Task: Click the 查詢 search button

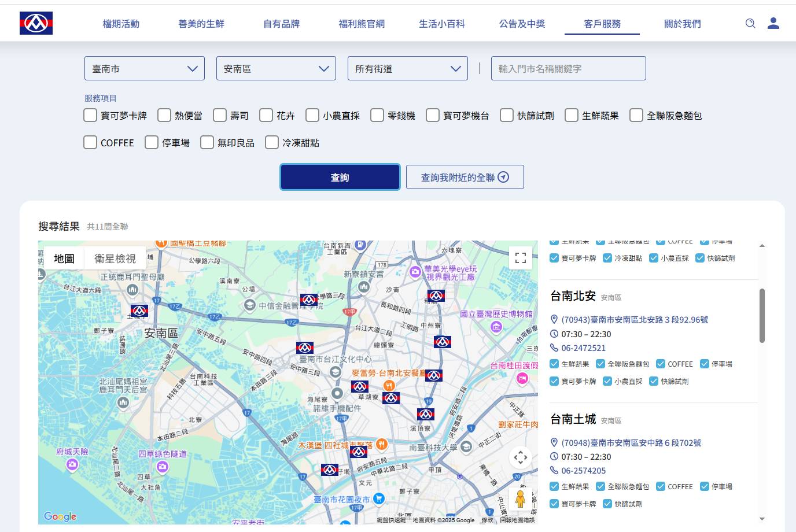Action: pos(340,177)
